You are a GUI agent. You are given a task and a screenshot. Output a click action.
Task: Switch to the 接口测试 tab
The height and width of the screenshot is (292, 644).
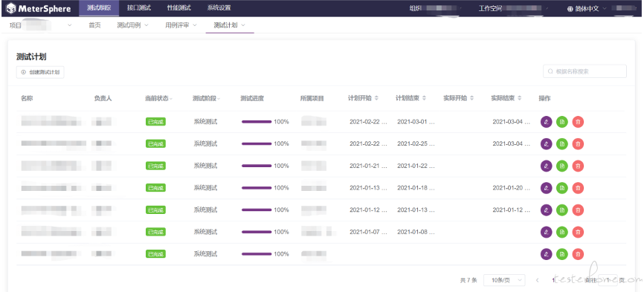pyautogui.click(x=139, y=8)
